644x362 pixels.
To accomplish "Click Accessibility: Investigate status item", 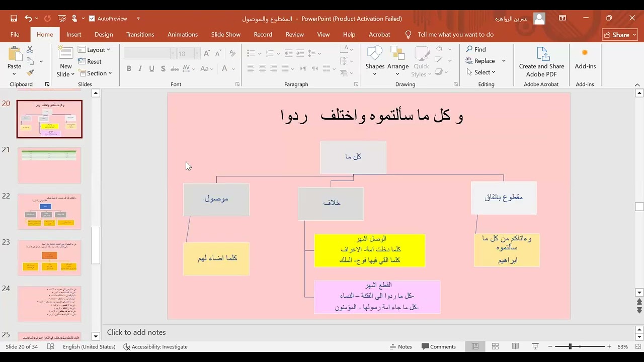I will (x=155, y=346).
